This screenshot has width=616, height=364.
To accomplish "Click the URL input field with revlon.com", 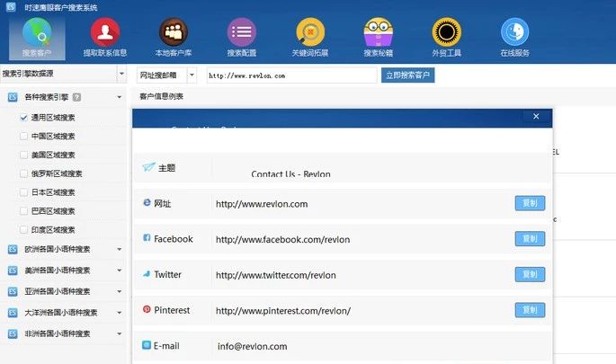I will coord(291,75).
